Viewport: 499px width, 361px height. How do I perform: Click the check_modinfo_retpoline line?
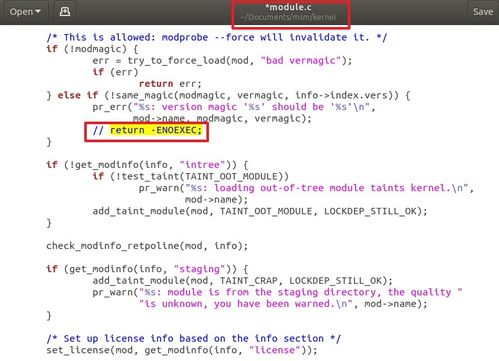(147, 246)
